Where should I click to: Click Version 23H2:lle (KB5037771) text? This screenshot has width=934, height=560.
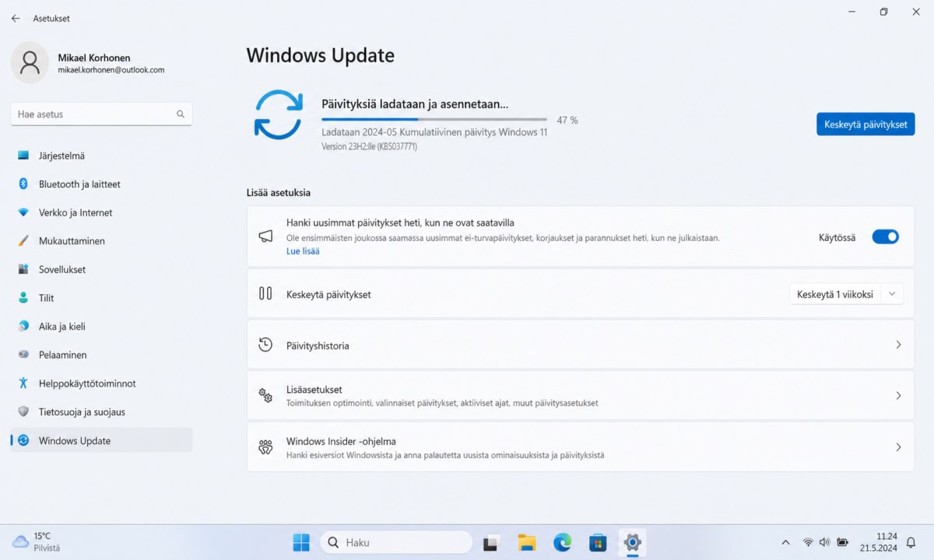[x=369, y=146]
